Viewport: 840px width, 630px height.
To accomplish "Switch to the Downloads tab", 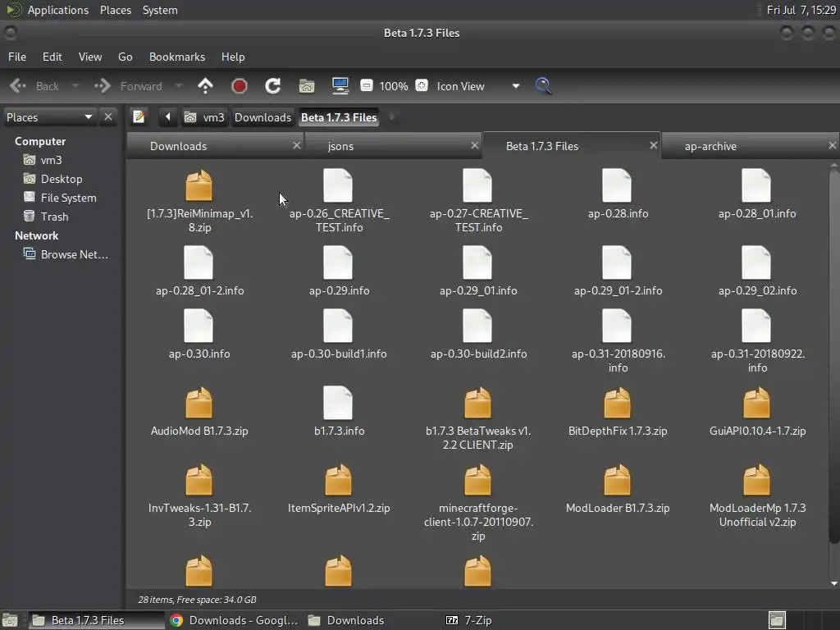I will (214, 146).
